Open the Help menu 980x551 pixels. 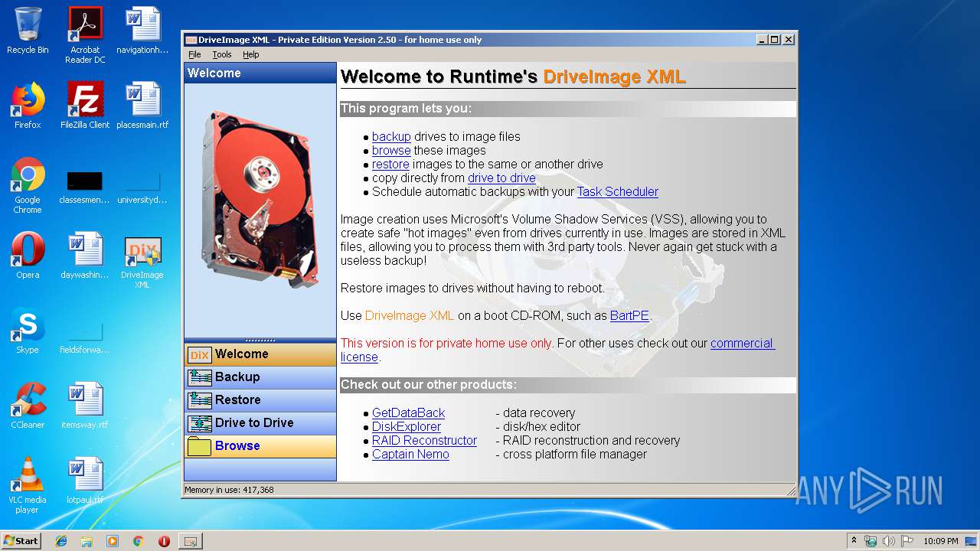tap(251, 54)
